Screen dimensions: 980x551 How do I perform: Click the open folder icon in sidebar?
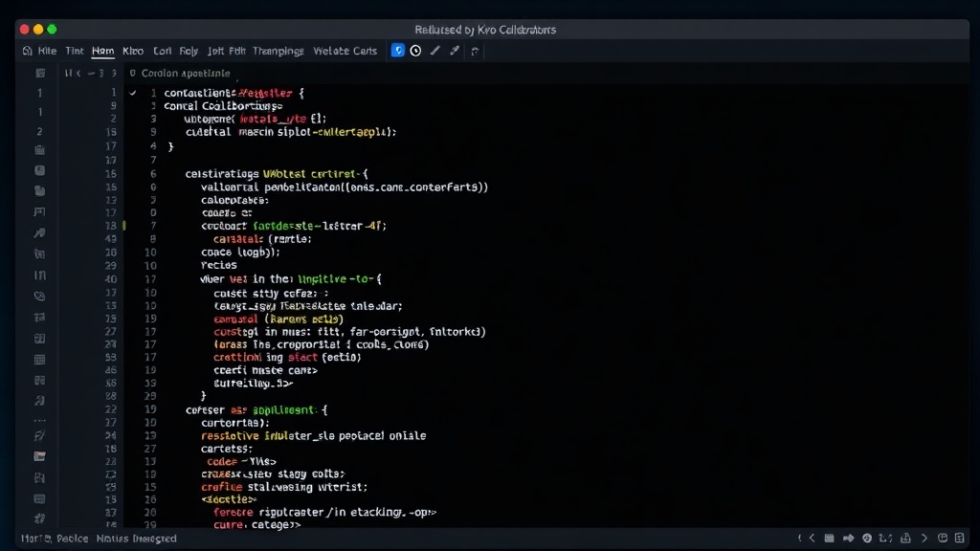pos(39,456)
